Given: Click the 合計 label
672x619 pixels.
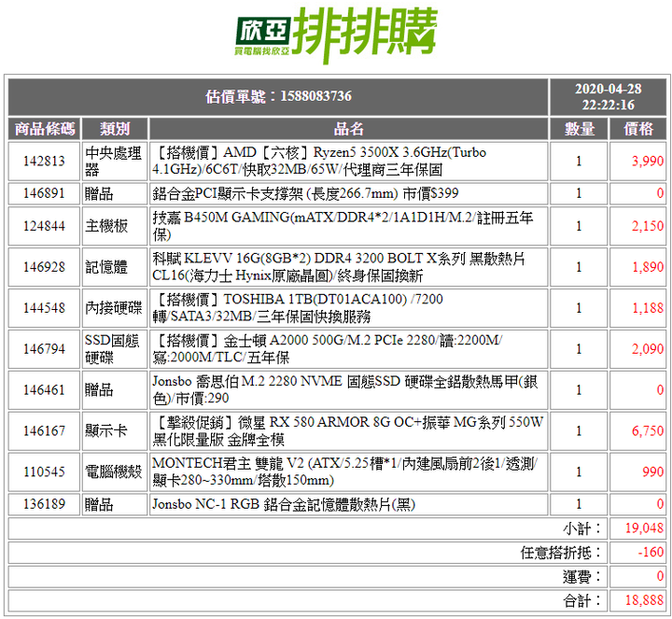Looking at the screenshot, I should [x=581, y=600].
